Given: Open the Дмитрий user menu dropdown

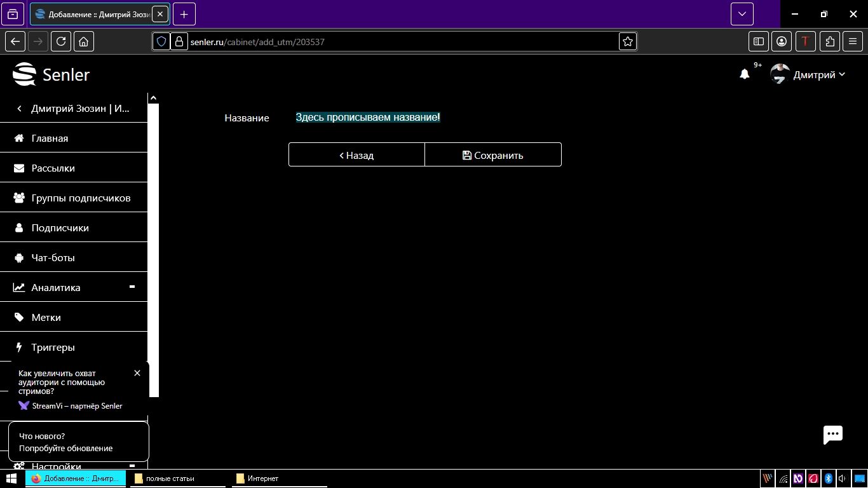Looking at the screenshot, I should click(x=819, y=75).
